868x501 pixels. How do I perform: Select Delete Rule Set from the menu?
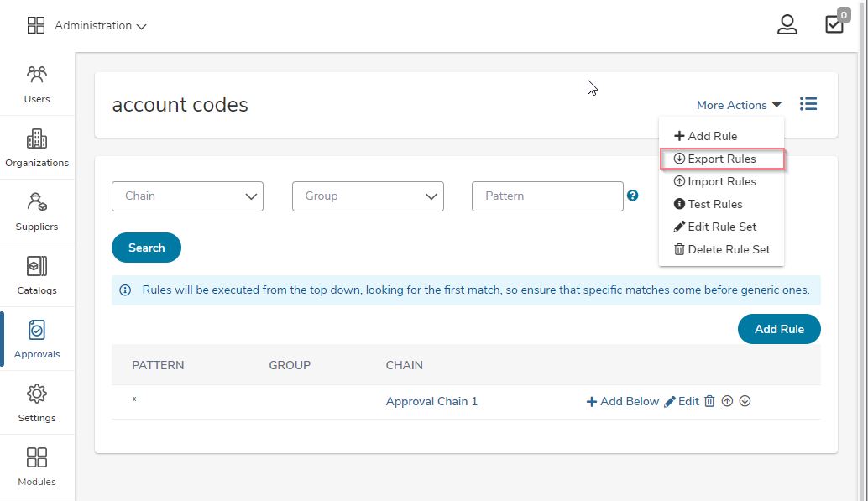coord(721,250)
